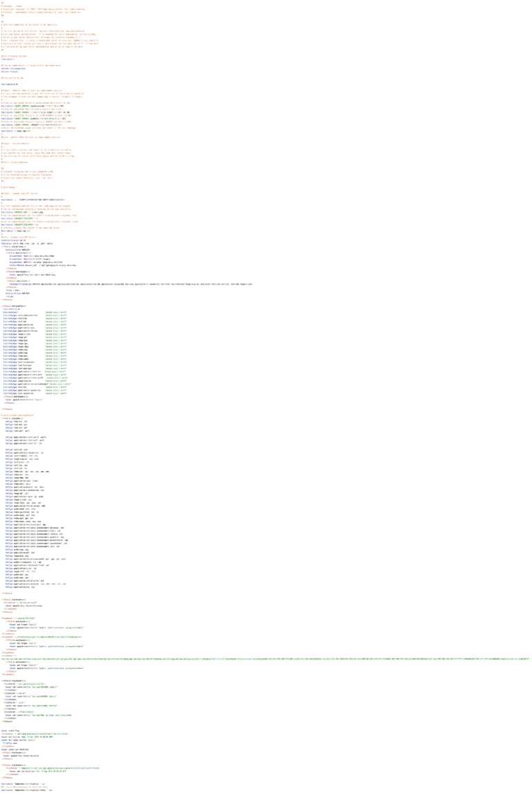Click the 'Options -Indexes' line

[10, 72]
